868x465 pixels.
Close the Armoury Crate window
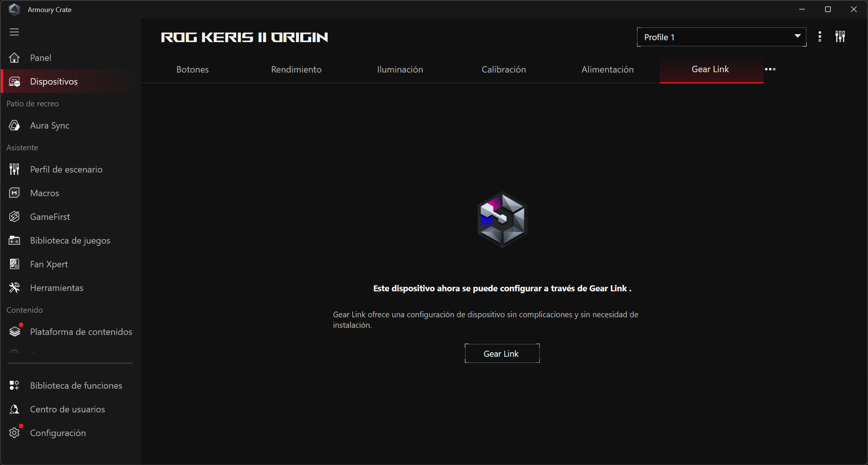tap(854, 9)
